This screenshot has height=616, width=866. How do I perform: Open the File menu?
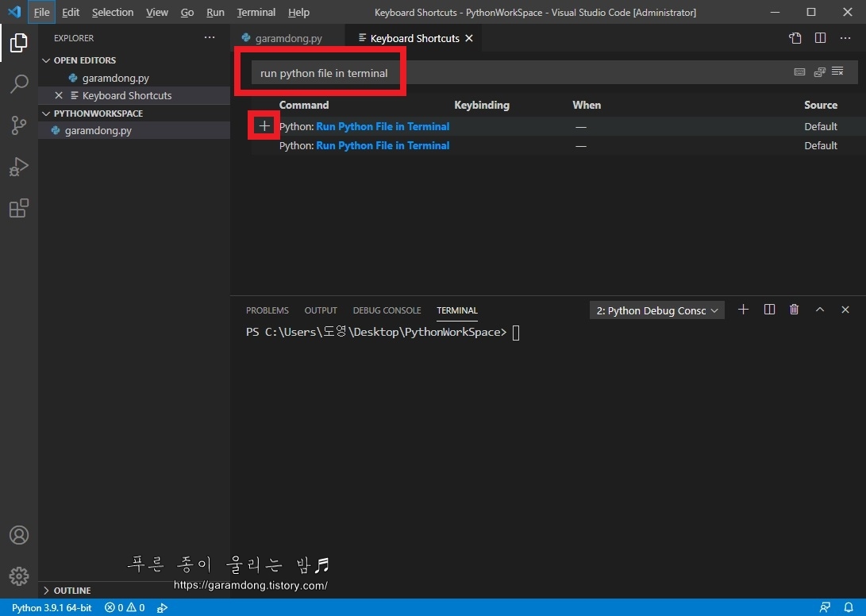pyautogui.click(x=41, y=12)
